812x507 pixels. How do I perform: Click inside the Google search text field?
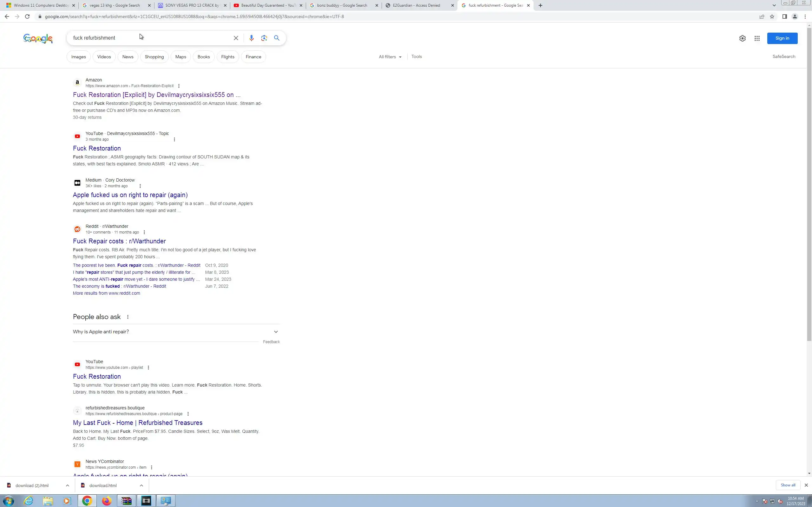pos(151,38)
